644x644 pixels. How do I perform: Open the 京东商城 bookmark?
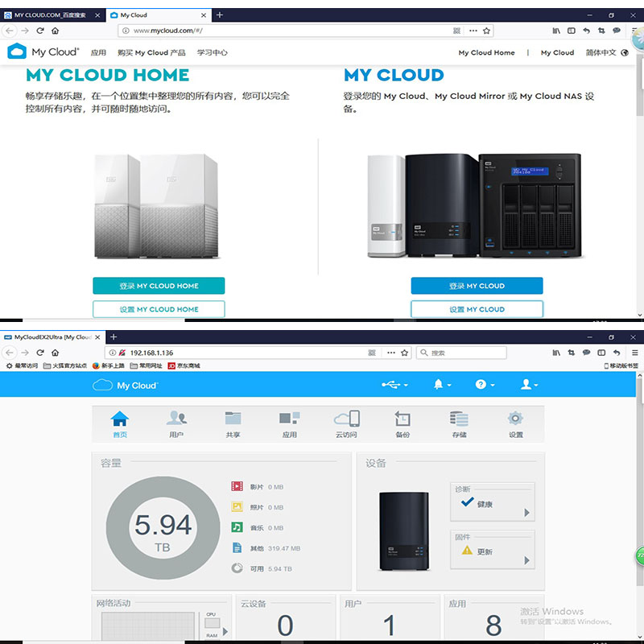[184, 365]
